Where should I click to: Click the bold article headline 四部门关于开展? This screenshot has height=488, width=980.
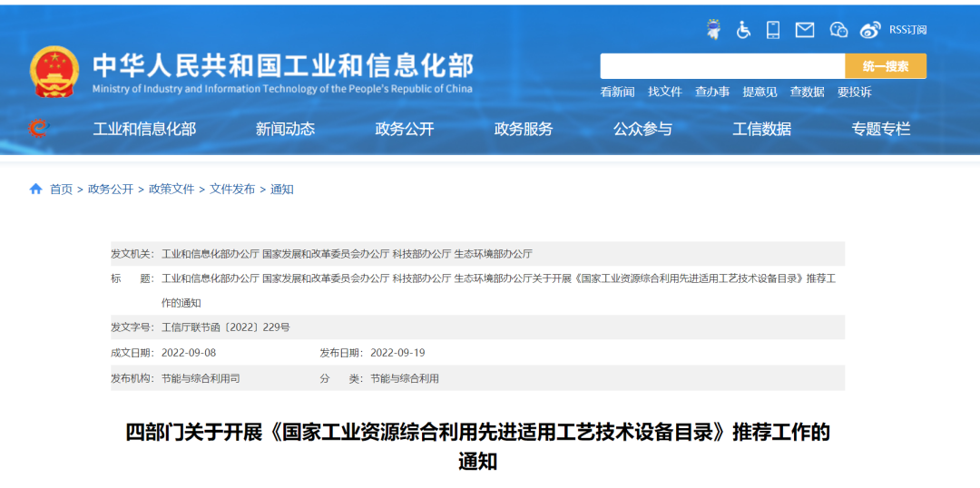(477, 447)
